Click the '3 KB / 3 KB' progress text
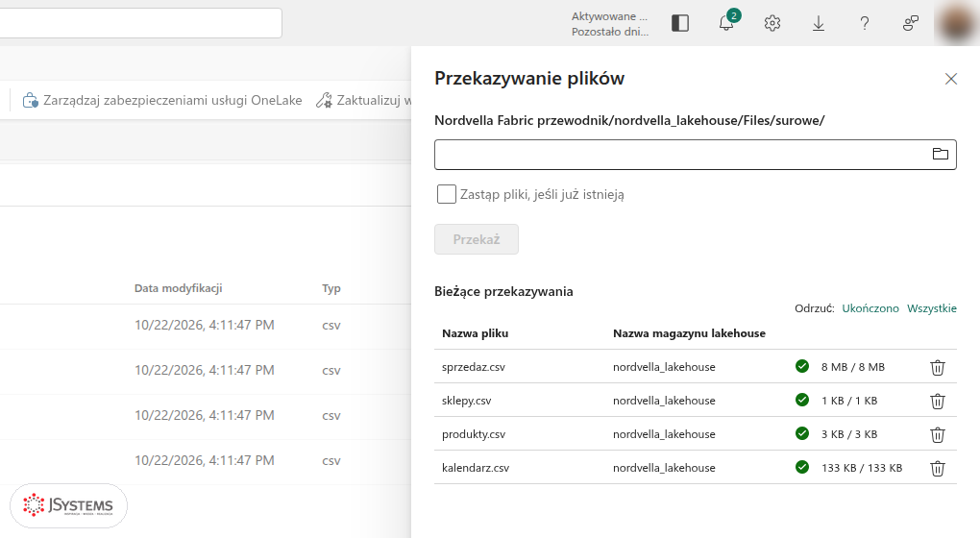The image size is (980, 538). (849, 434)
